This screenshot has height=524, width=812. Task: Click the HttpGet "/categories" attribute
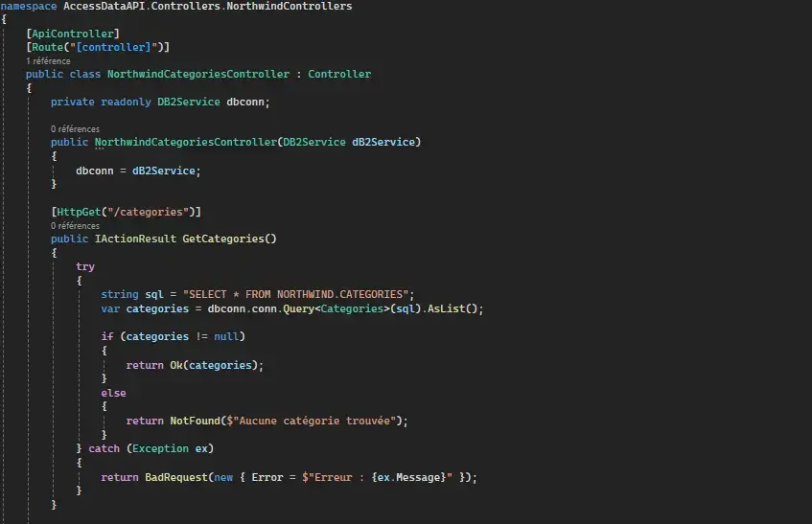click(x=126, y=212)
